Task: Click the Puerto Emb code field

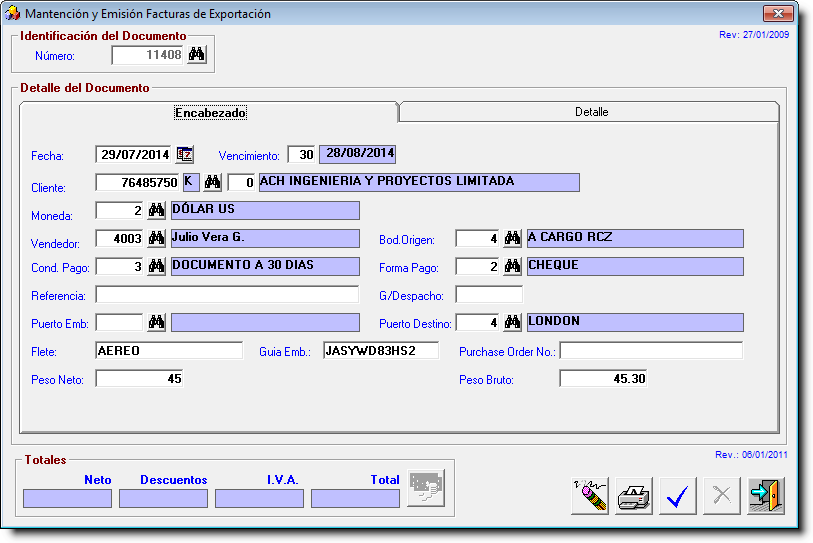Action: (x=120, y=323)
